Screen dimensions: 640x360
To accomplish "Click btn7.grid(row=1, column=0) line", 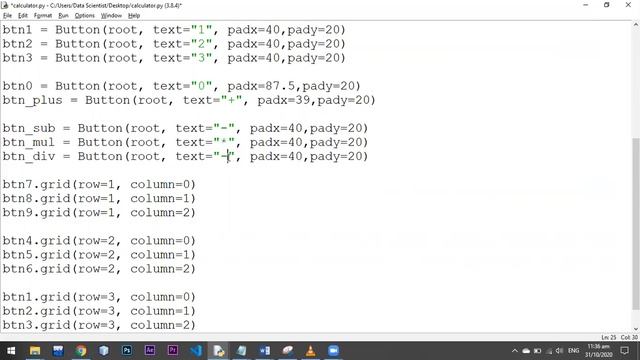I will click(x=99, y=184).
